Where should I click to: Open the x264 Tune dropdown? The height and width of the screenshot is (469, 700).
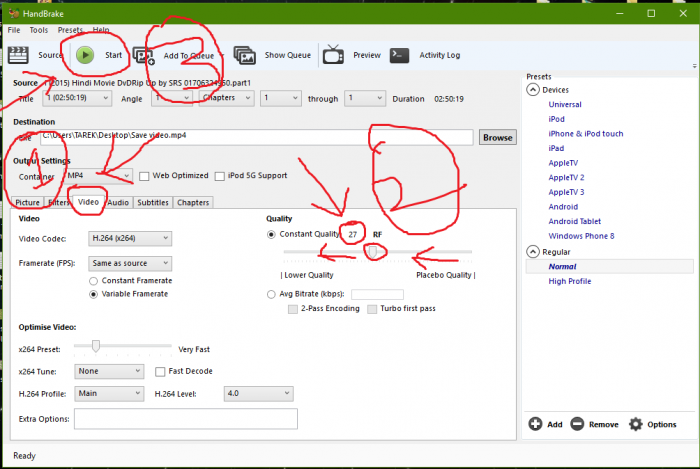pyautogui.click(x=109, y=371)
